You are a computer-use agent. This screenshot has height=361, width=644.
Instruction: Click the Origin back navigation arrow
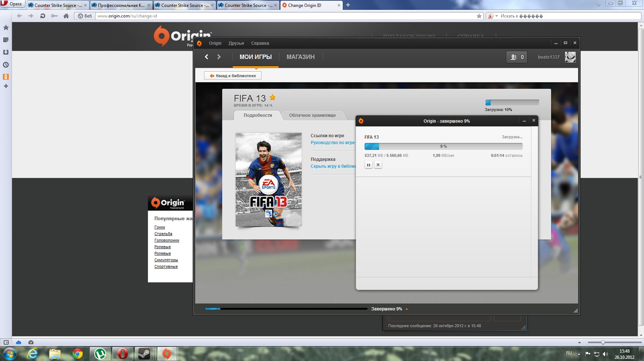(207, 57)
